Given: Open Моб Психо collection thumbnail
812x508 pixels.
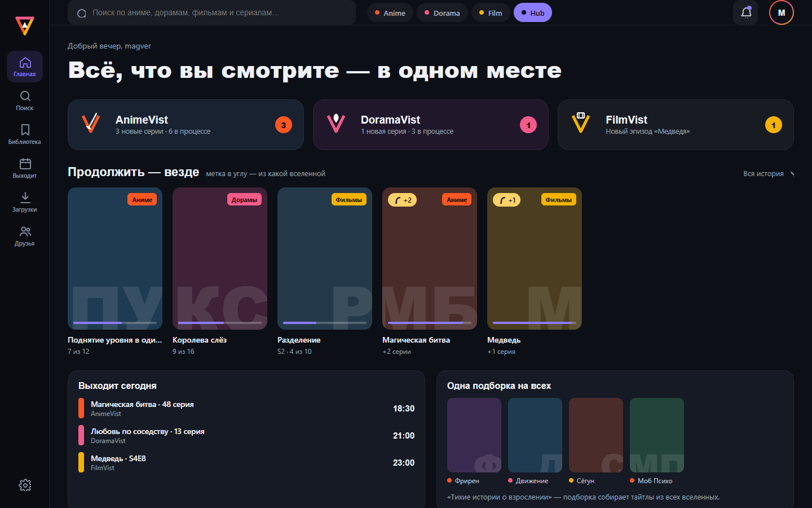Looking at the screenshot, I should coord(657,435).
